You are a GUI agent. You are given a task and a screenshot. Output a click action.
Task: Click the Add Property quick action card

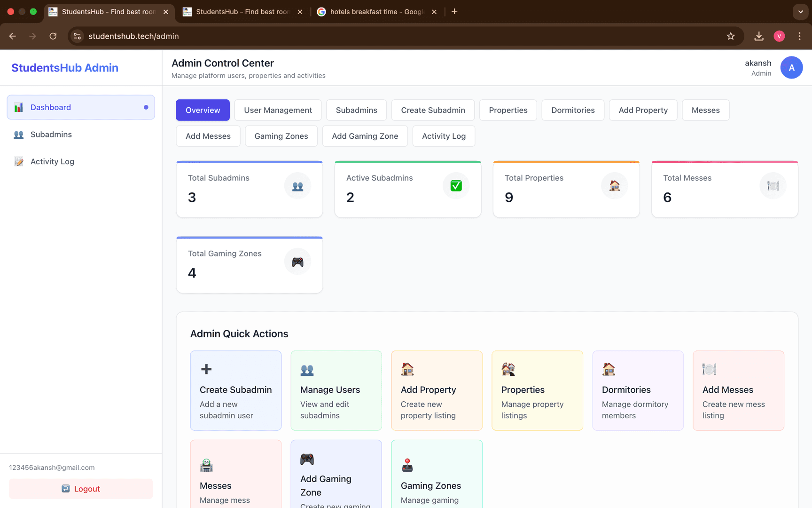pyautogui.click(x=437, y=390)
